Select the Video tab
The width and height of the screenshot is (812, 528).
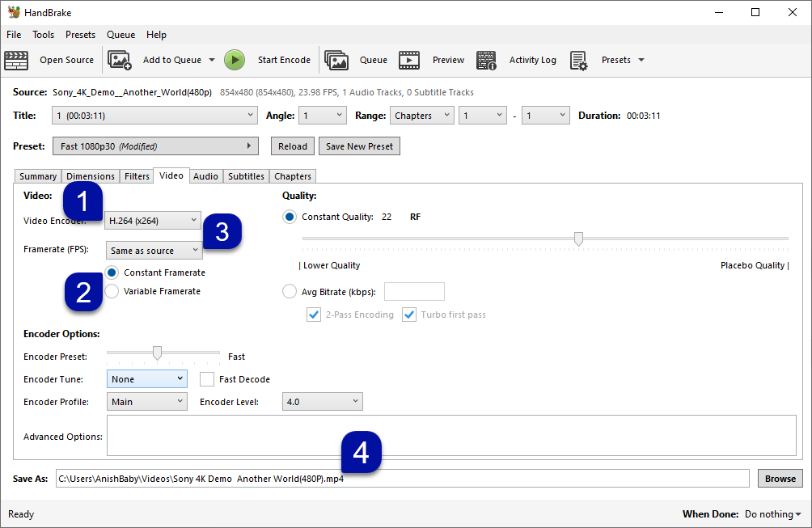[171, 175]
